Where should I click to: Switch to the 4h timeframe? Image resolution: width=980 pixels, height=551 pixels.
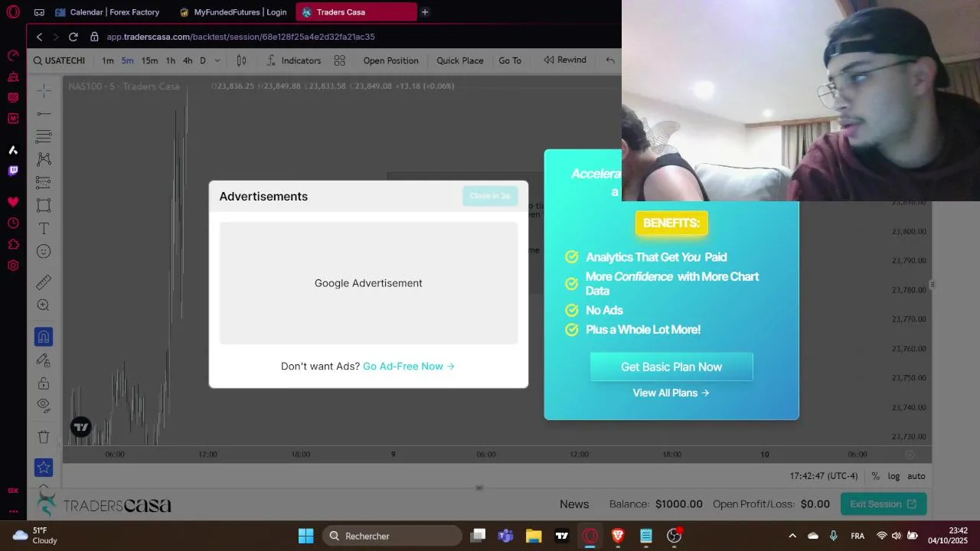click(188, 60)
